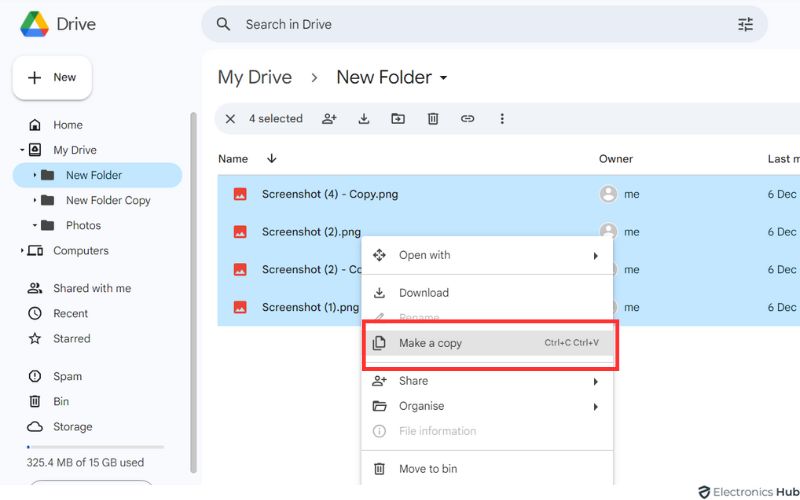
Task: Choose Download from the context menu
Action: [x=487, y=293]
